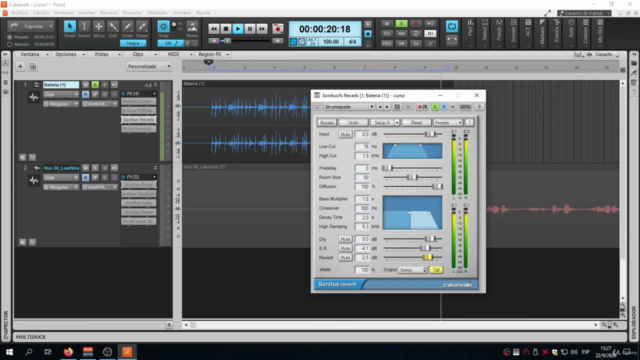Screen dimensions: 640x360
Task: Select Sonitus Reverb in Bateria FX rack
Action: pyautogui.click(x=138, y=120)
